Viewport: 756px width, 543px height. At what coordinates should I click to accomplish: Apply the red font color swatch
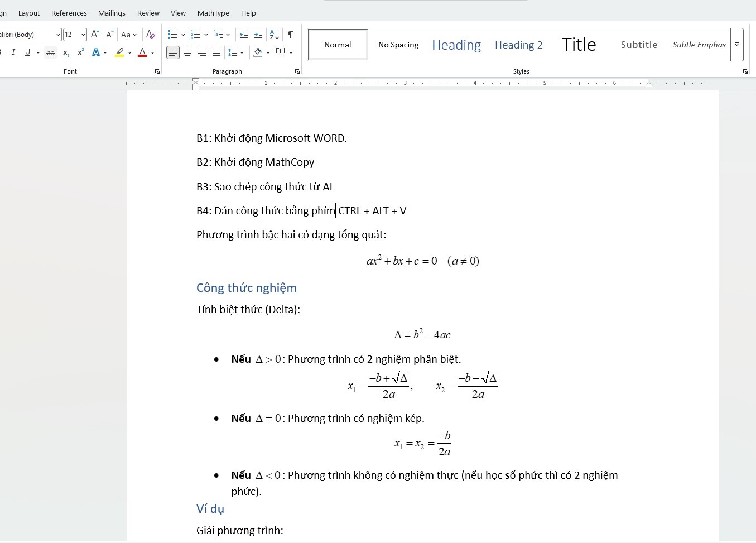coord(142,52)
